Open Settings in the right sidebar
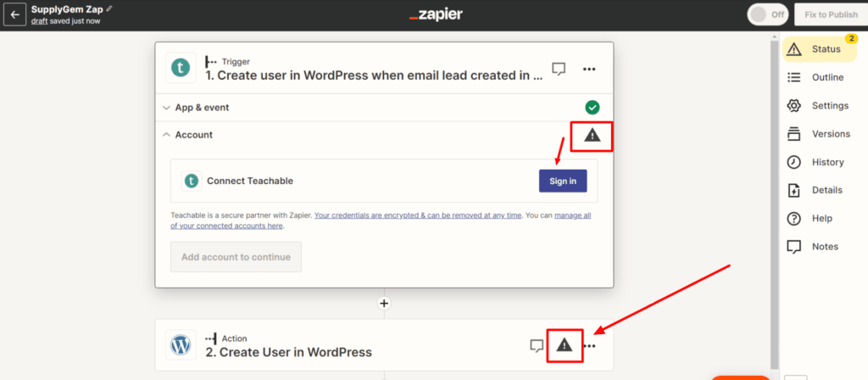The width and height of the screenshot is (868, 380). (x=820, y=105)
